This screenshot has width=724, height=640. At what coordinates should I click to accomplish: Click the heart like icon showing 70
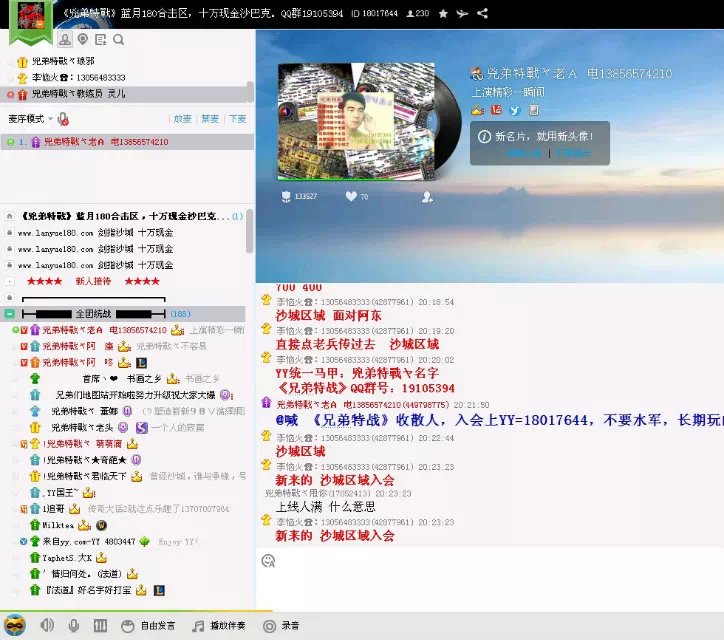(x=351, y=197)
